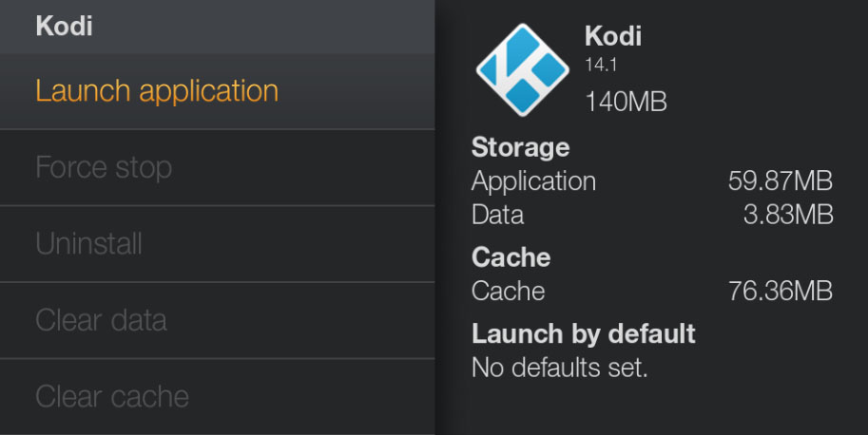Click the 76.36MB cache size value
Screen dimensions: 868x435
(x=780, y=292)
